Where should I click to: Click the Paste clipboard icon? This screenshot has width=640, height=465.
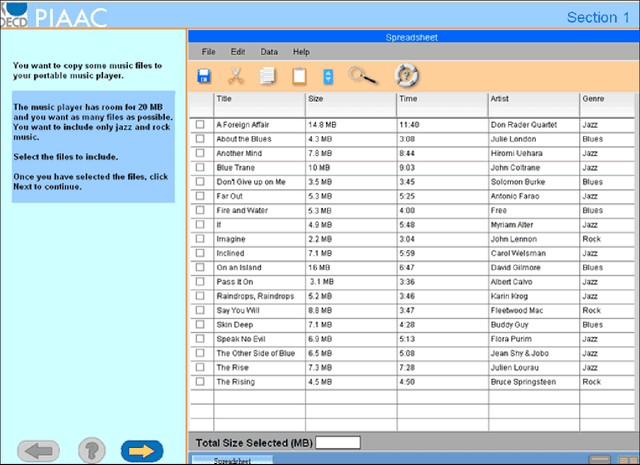pyautogui.click(x=298, y=75)
